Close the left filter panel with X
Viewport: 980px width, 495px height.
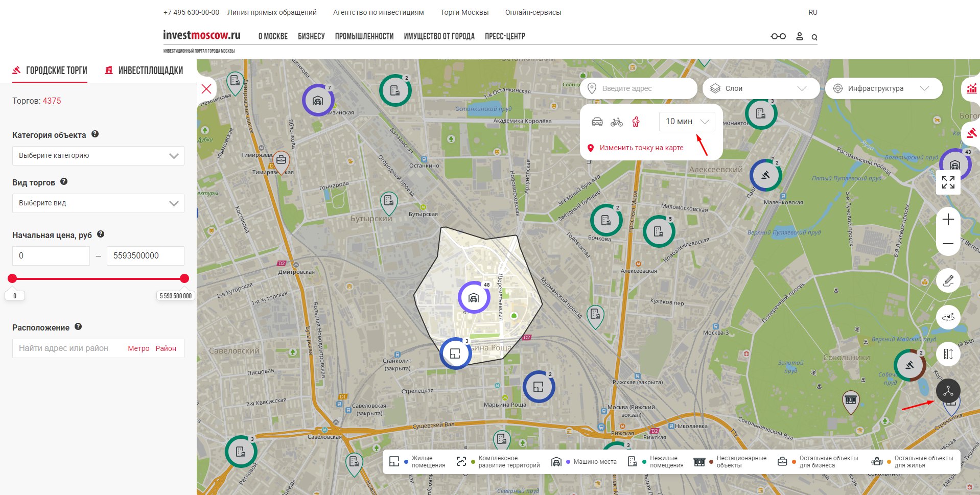tap(206, 89)
